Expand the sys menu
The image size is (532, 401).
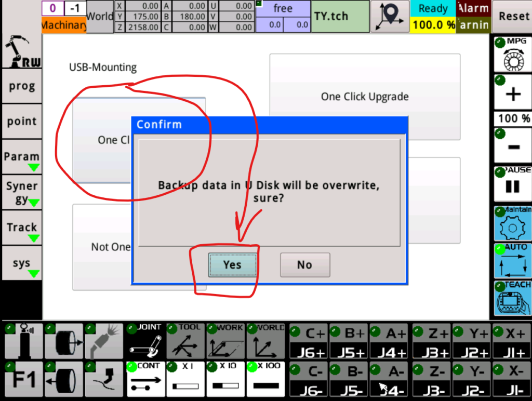coord(22,264)
